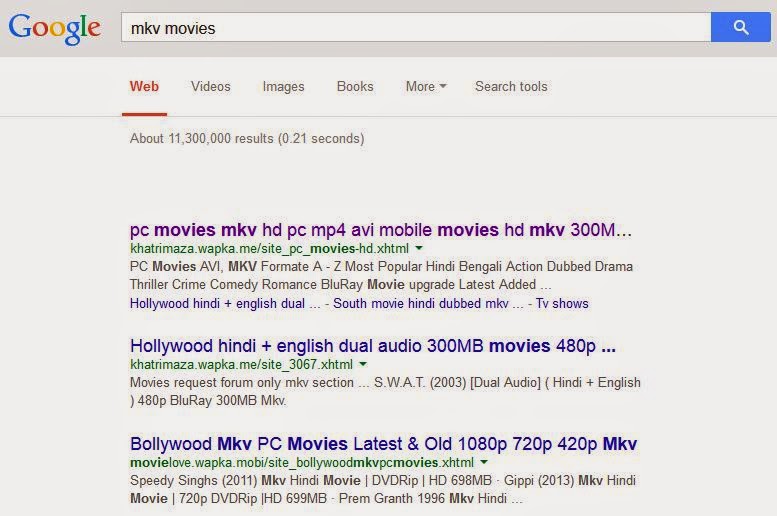The height and width of the screenshot is (516, 777).
Task: Open the Books results tab
Action: pos(355,86)
